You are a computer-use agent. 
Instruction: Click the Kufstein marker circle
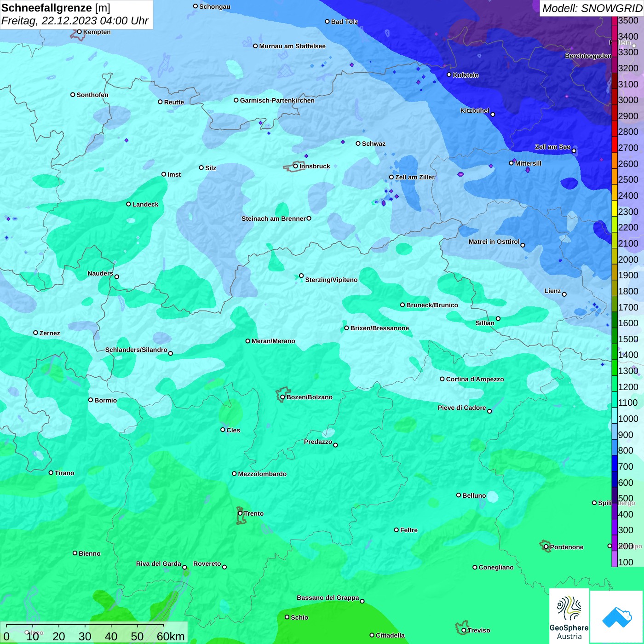pyautogui.click(x=449, y=75)
